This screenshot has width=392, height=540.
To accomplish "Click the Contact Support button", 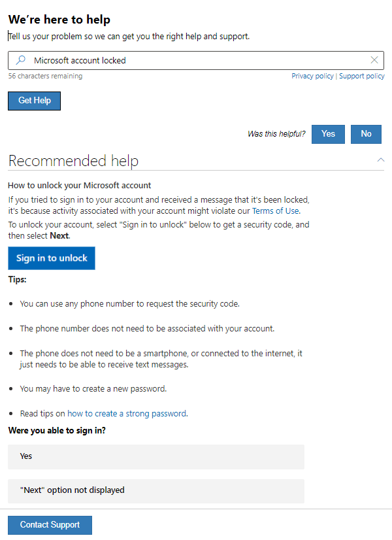I will click(x=50, y=525).
